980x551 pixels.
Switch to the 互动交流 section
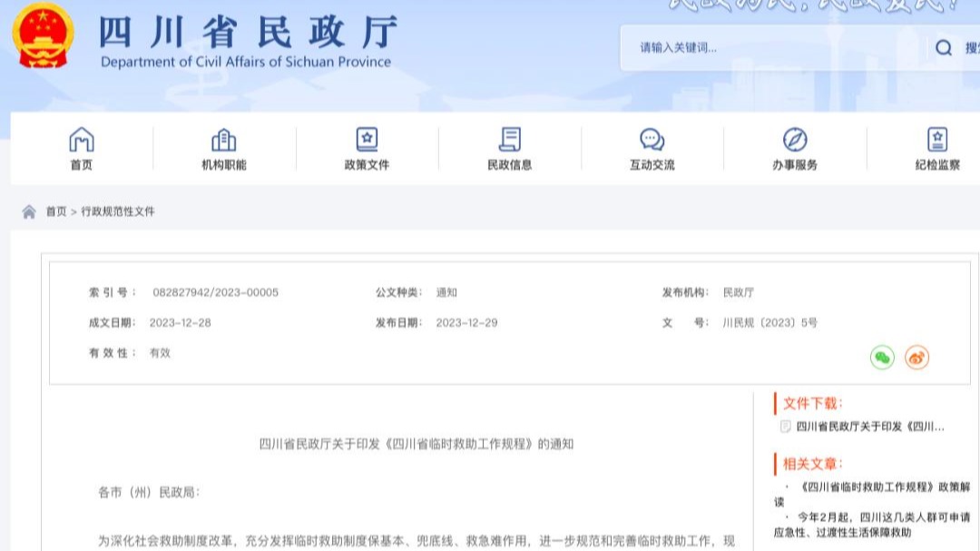651,153
